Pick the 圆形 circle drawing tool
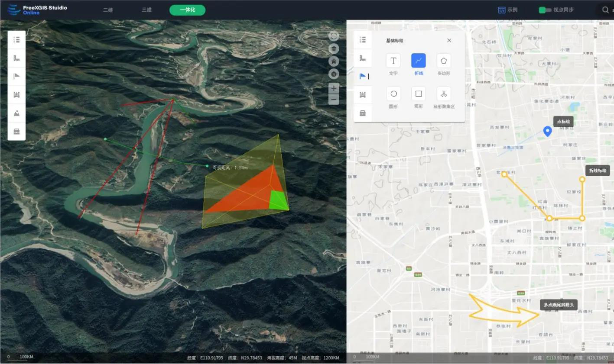 [x=393, y=94]
